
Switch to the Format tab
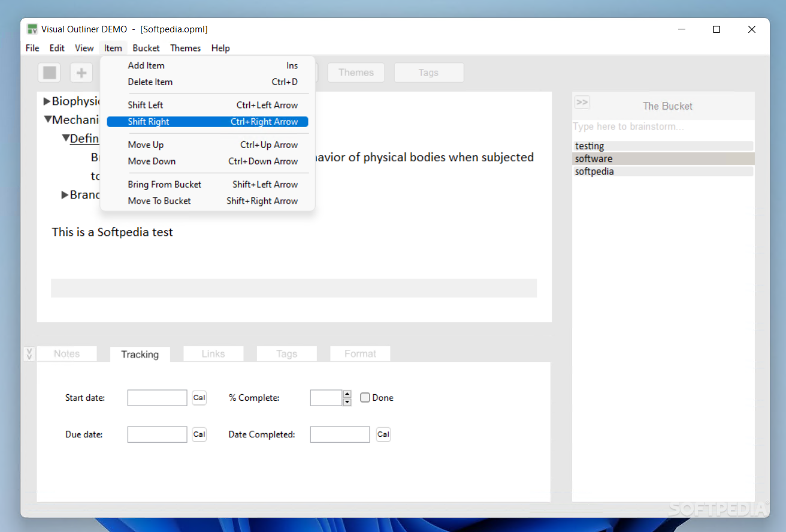tap(360, 353)
